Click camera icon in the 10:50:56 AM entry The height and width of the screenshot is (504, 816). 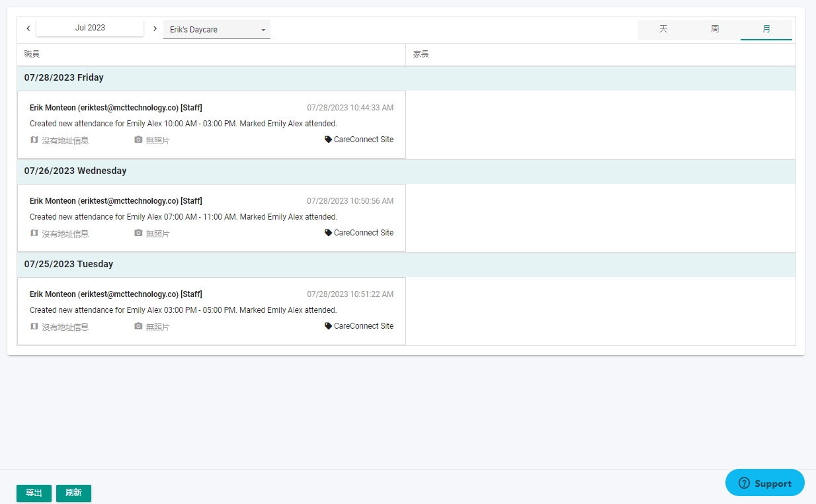(x=138, y=233)
